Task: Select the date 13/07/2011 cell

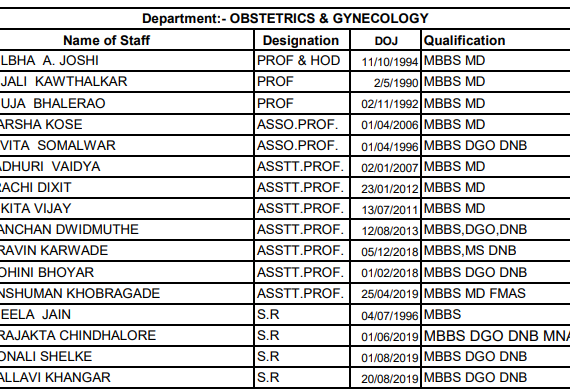Action: coord(390,210)
